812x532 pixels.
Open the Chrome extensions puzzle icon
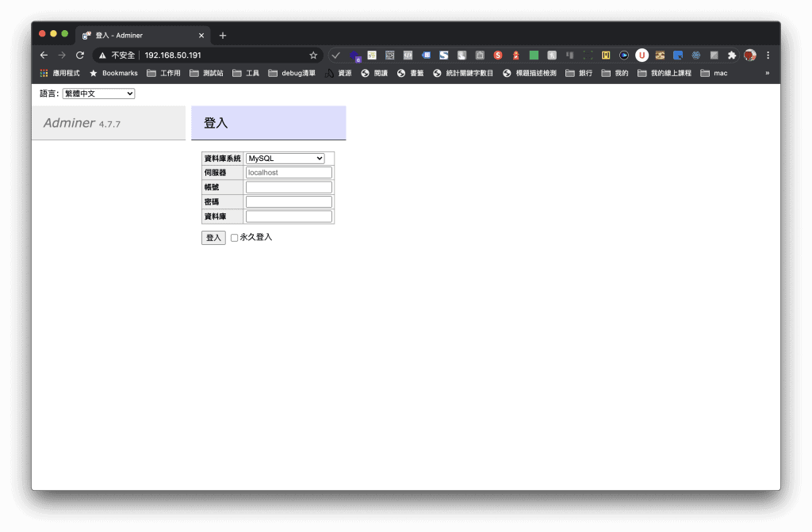732,55
